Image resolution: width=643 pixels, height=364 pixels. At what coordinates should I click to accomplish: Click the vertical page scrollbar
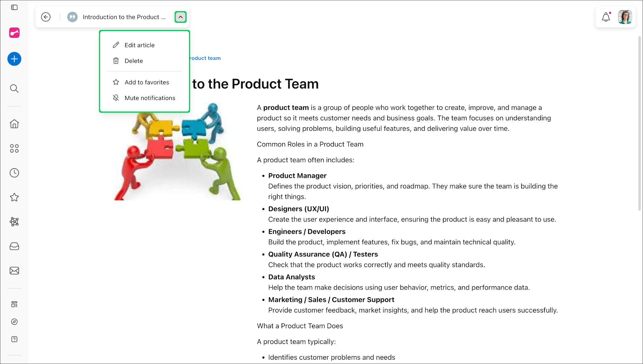[639, 123]
